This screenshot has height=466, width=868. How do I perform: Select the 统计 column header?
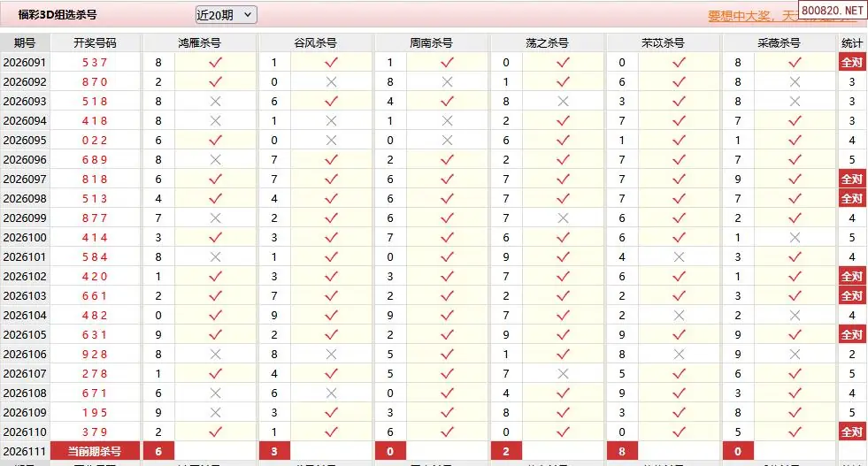pos(851,42)
